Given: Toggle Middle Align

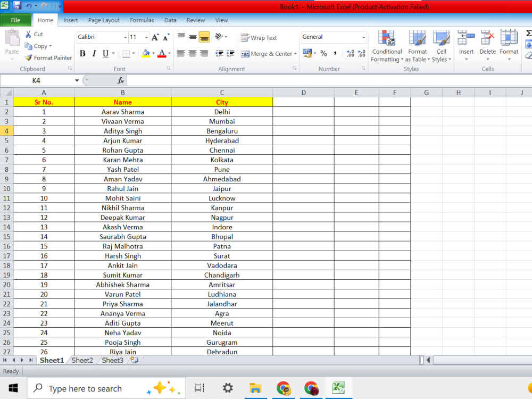Looking at the screenshot, I should [193, 37].
